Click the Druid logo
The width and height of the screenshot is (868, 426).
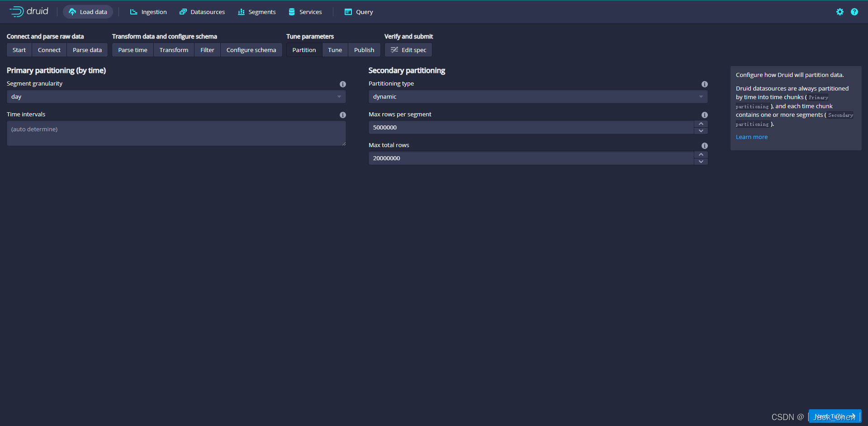[x=29, y=11]
